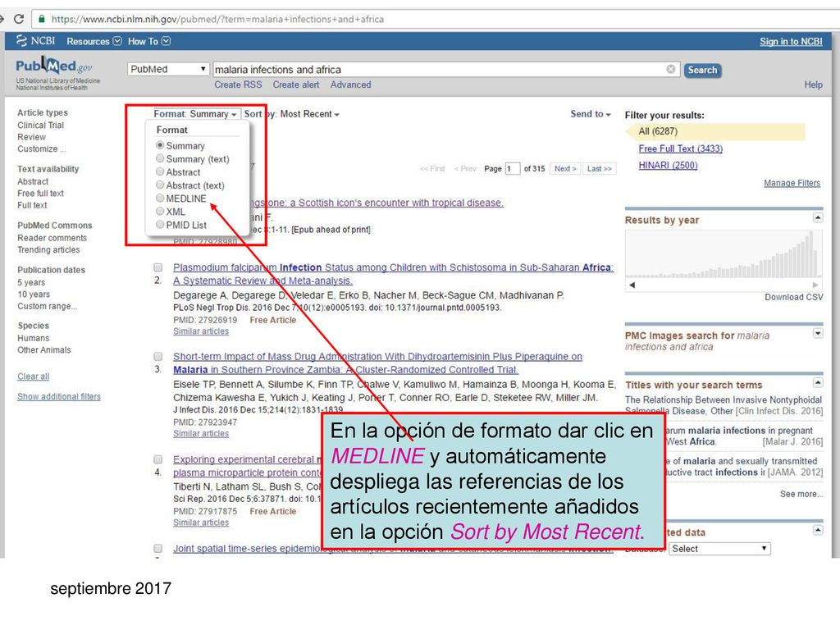Click the Clear all filters link
The image size is (840, 630).
click(x=33, y=377)
